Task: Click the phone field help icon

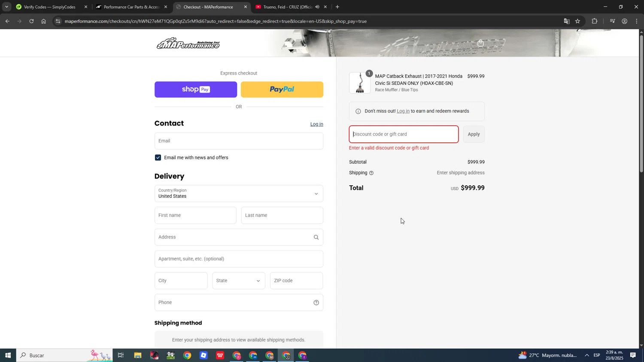Action: pos(316,302)
